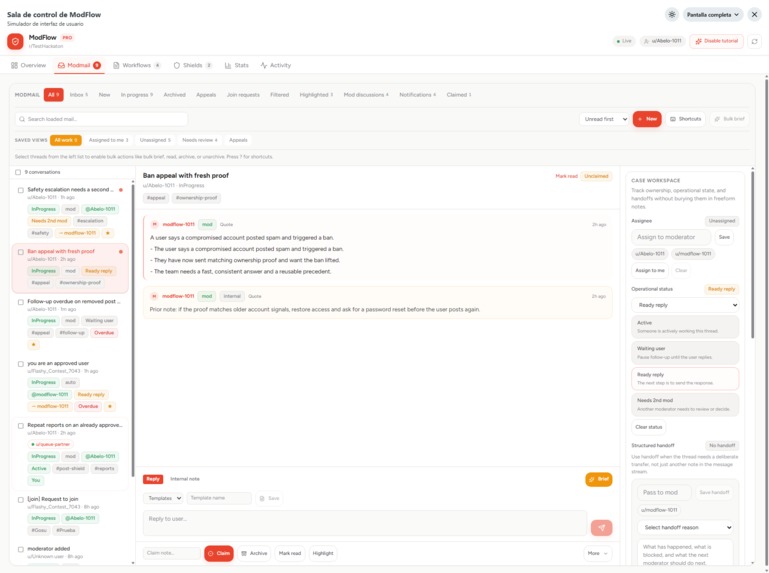Click the Claim note input field
The width and height of the screenshot is (769, 573).
(x=172, y=553)
